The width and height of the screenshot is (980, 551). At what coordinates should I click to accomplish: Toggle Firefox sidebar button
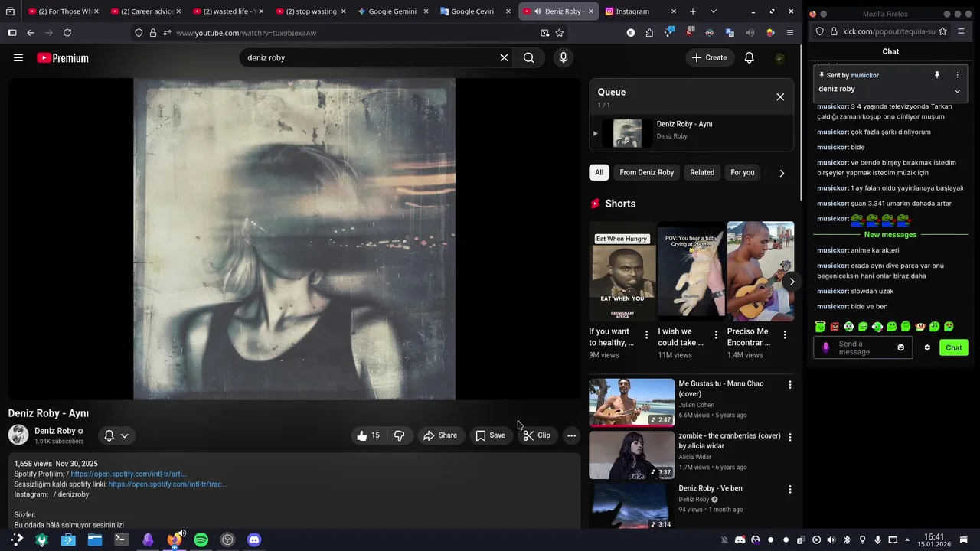[12, 33]
